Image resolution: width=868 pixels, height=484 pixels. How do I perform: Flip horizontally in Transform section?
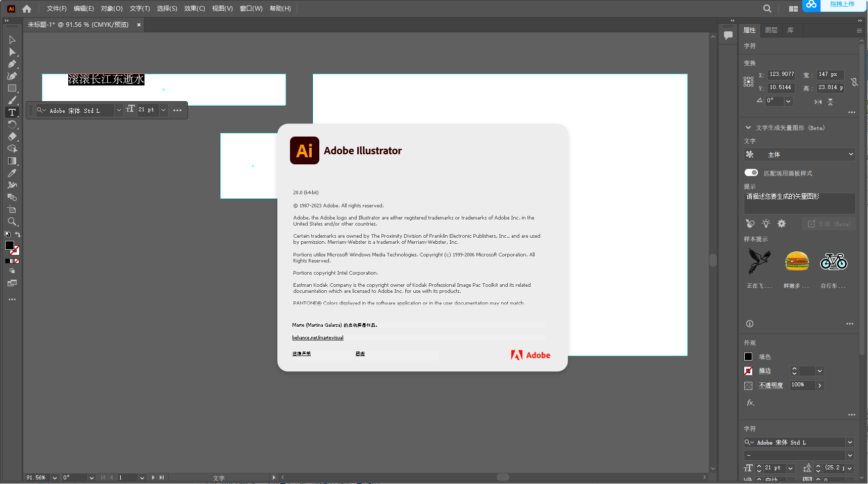click(x=818, y=102)
